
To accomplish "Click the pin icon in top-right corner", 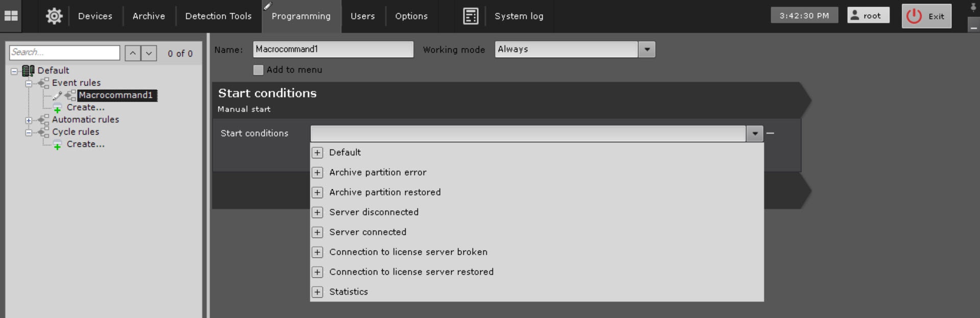I will click(x=973, y=7).
